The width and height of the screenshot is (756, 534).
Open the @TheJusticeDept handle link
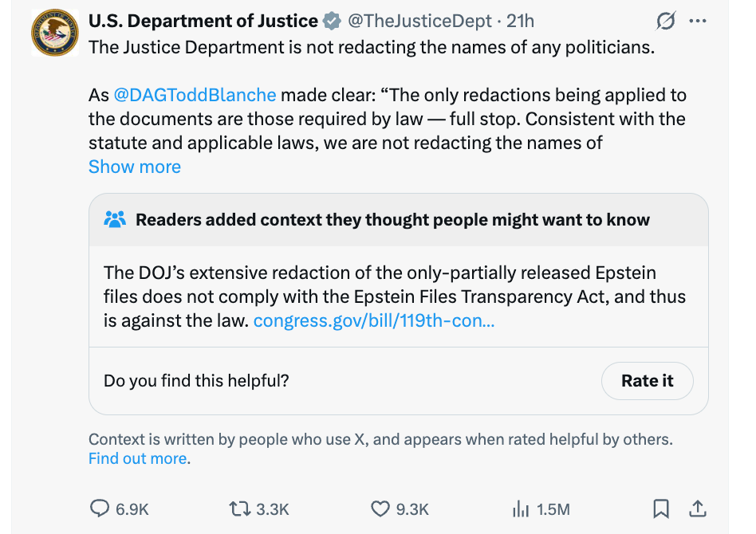tap(415, 22)
